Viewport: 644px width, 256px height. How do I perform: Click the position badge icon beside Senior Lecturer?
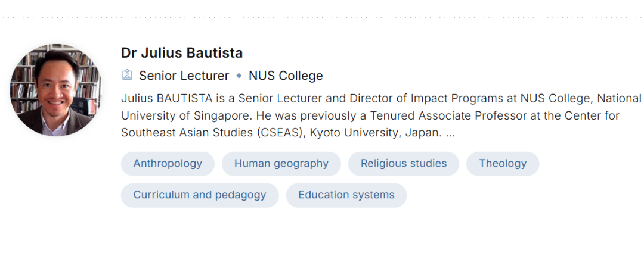[126, 76]
